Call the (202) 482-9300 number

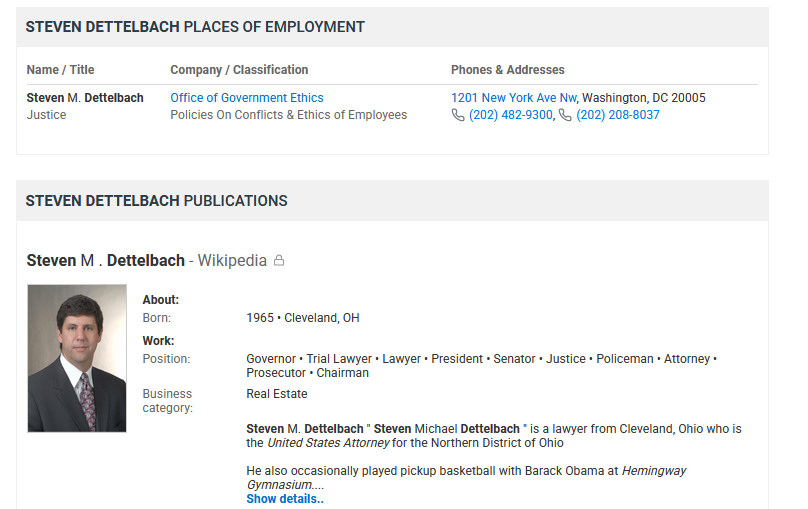[x=511, y=115]
